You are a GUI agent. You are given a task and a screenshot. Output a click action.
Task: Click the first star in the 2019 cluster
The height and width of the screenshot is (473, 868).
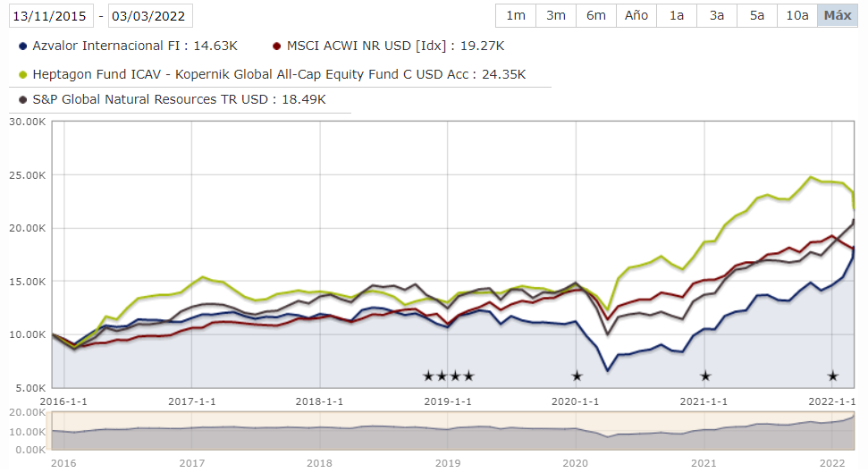click(428, 376)
